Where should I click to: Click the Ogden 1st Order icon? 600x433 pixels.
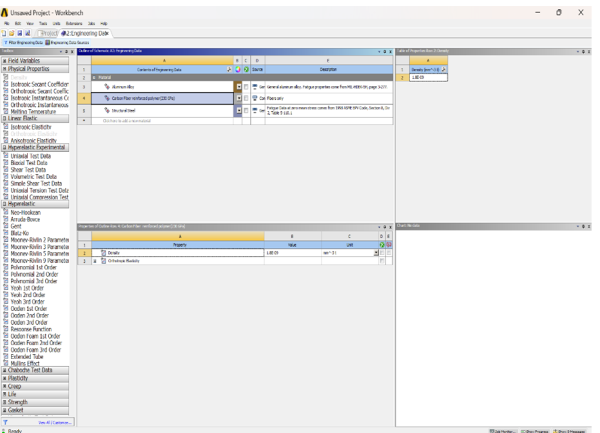(x=6, y=309)
